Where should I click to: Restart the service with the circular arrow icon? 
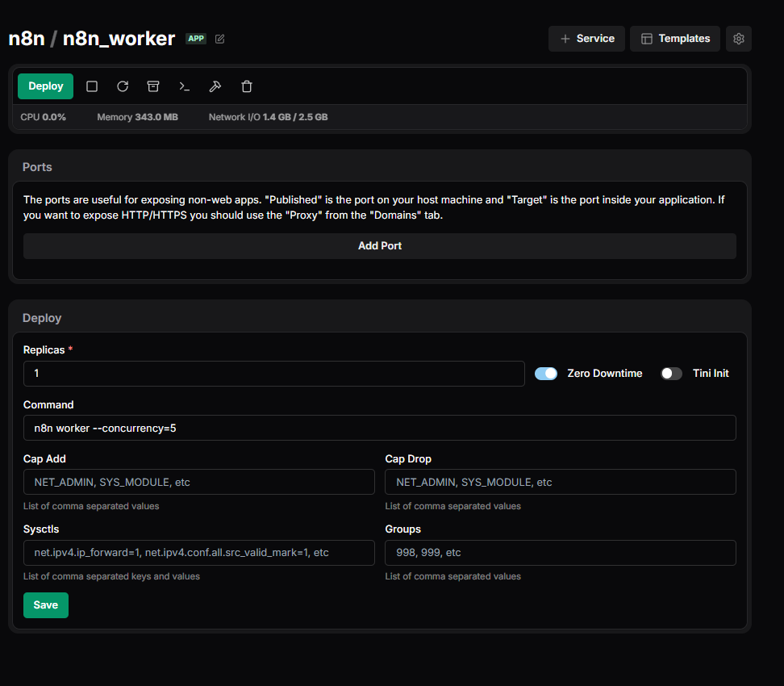[123, 86]
